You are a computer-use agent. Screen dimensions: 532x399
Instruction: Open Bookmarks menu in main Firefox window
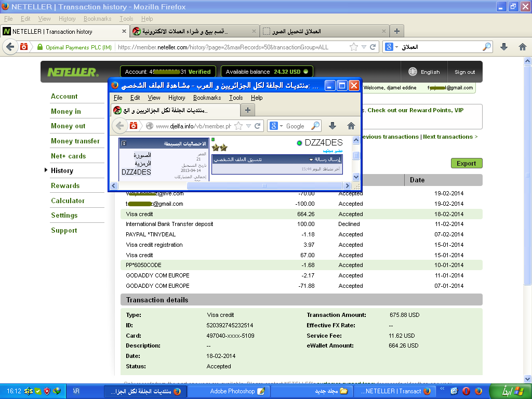(x=97, y=19)
